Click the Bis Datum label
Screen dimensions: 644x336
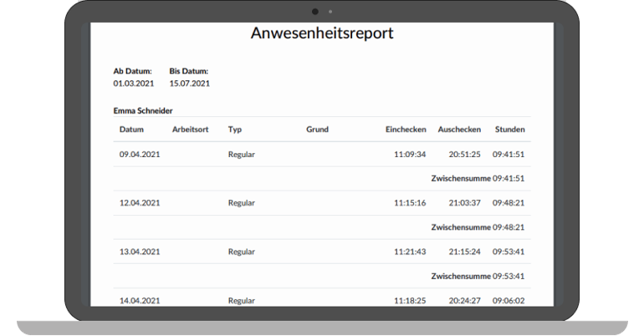coord(188,71)
